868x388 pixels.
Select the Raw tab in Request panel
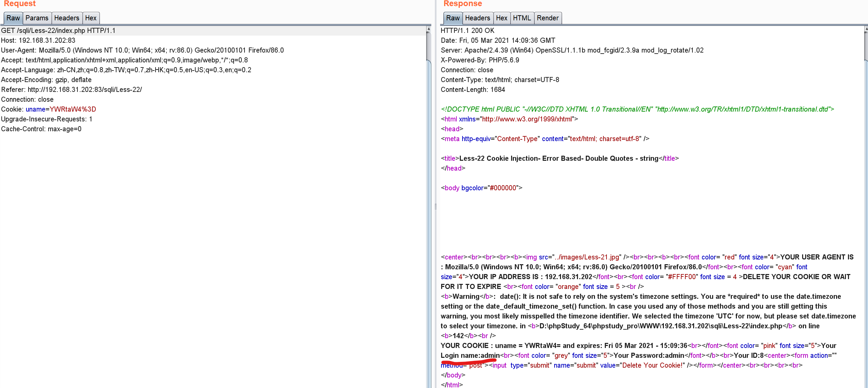[x=13, y=18]
